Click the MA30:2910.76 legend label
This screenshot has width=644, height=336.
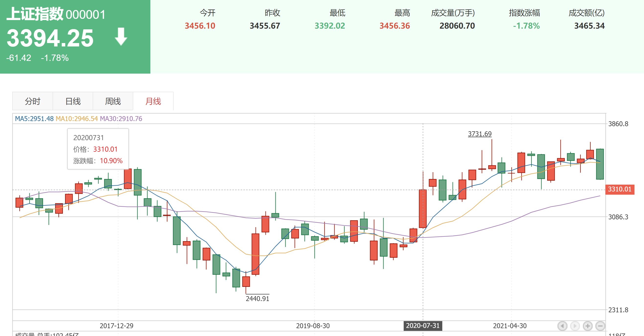(x=121, y=119)
